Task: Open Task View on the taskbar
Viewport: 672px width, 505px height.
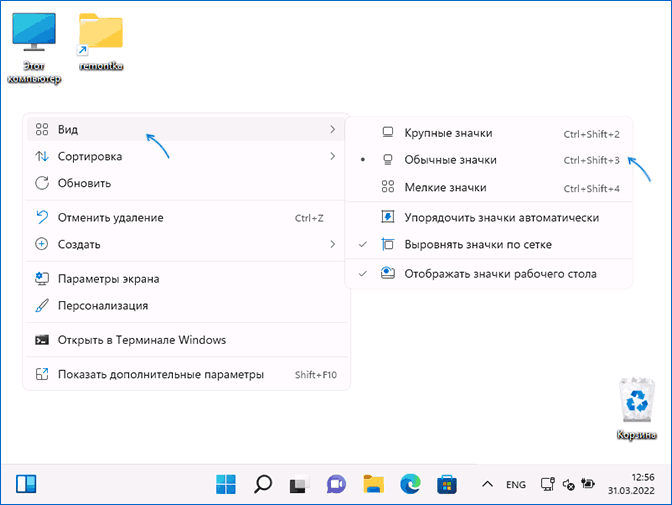Action: click(x=300, y=484)
